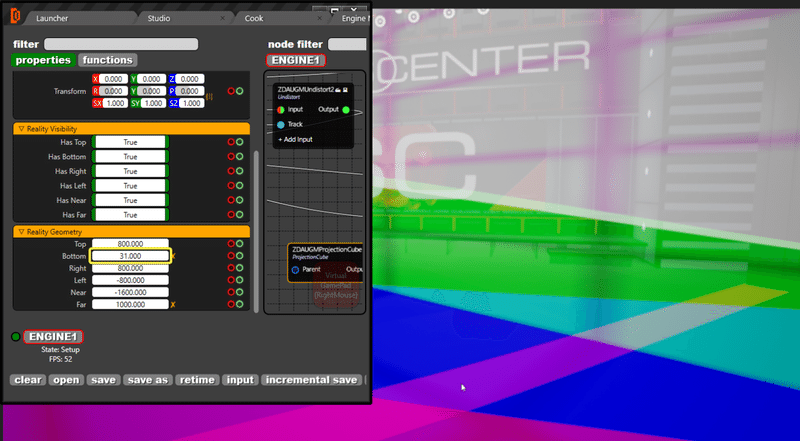This screenshot has width=800, height=441.
Task: Open the Engine tab at the right edge
Action: pos(353,18)
